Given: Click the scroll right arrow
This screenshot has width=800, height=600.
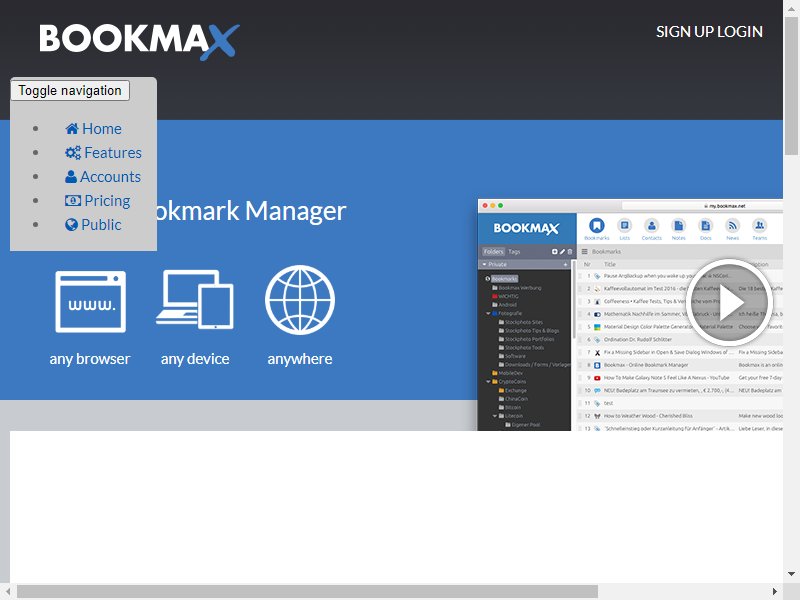Looking at the screenshot, I should point(775,592).
